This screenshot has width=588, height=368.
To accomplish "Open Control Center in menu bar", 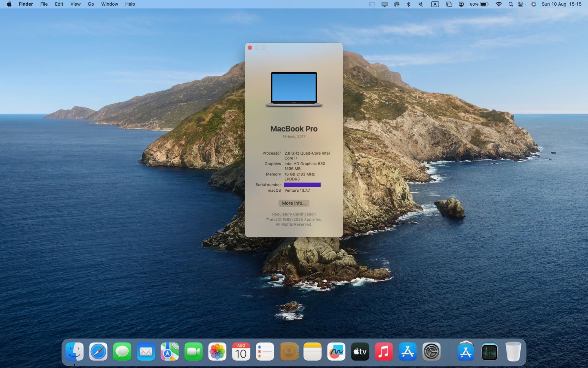I will pos(521,4).
